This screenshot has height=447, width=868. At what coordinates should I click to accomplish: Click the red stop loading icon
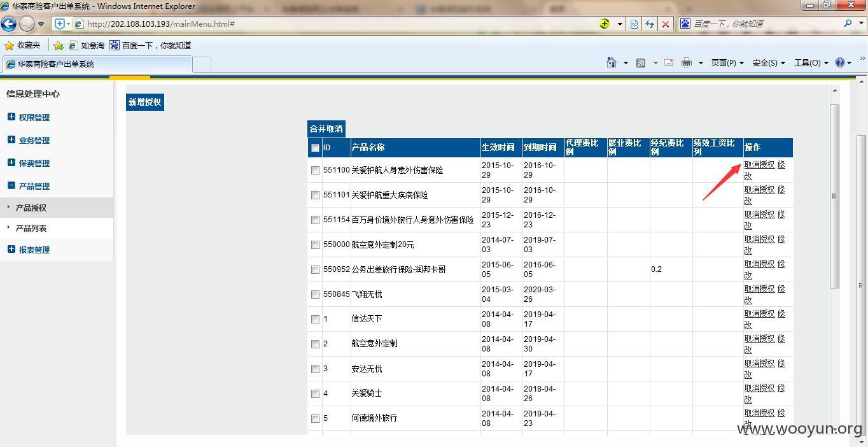tap(666, 24)
